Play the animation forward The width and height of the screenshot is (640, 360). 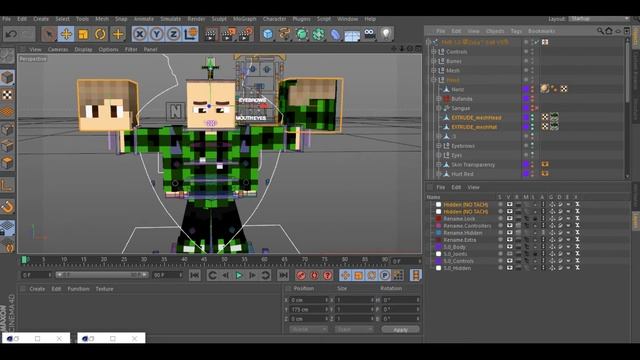[239, 276]
